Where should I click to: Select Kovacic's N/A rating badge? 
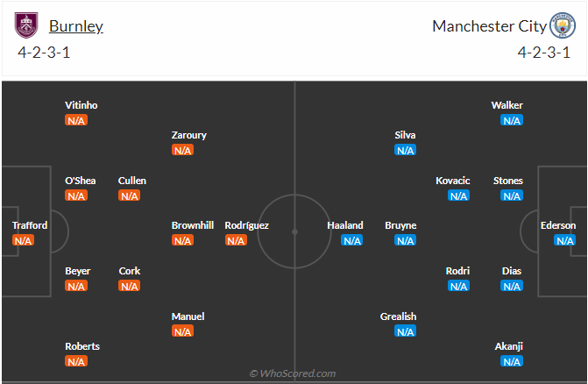pos(458,196)
